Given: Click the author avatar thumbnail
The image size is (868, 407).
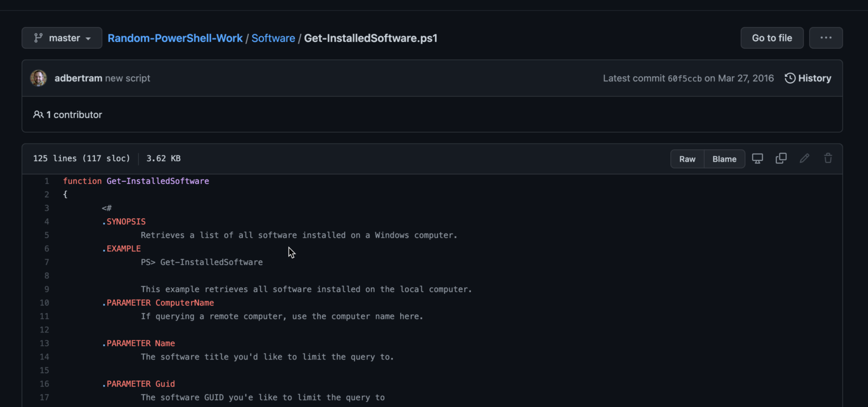Looking at the screenshot, I should 38,78.
